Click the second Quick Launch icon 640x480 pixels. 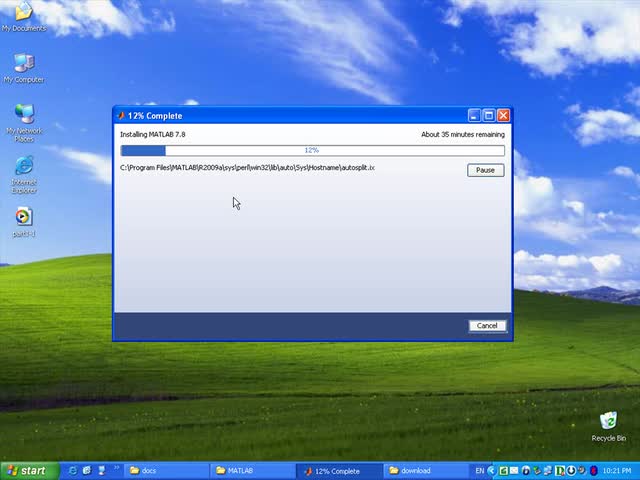87,471
